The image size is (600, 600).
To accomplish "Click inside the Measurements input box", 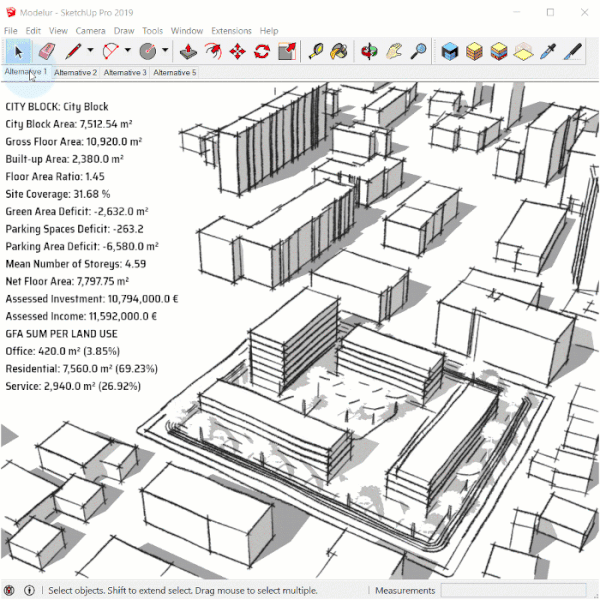I will tap(514, 590).
